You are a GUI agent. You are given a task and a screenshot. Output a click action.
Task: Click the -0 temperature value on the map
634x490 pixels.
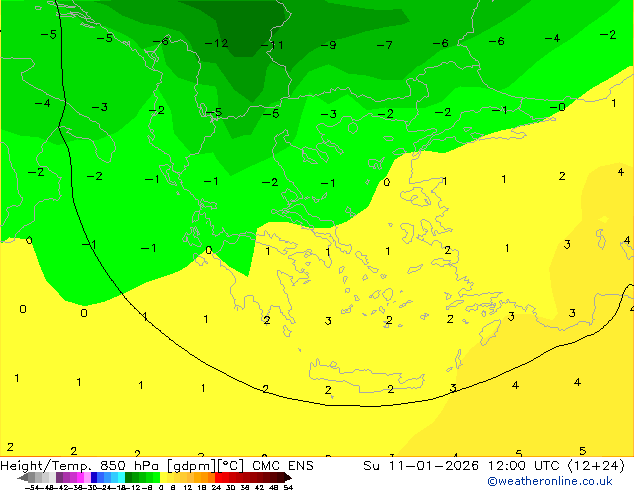(558, 107)
